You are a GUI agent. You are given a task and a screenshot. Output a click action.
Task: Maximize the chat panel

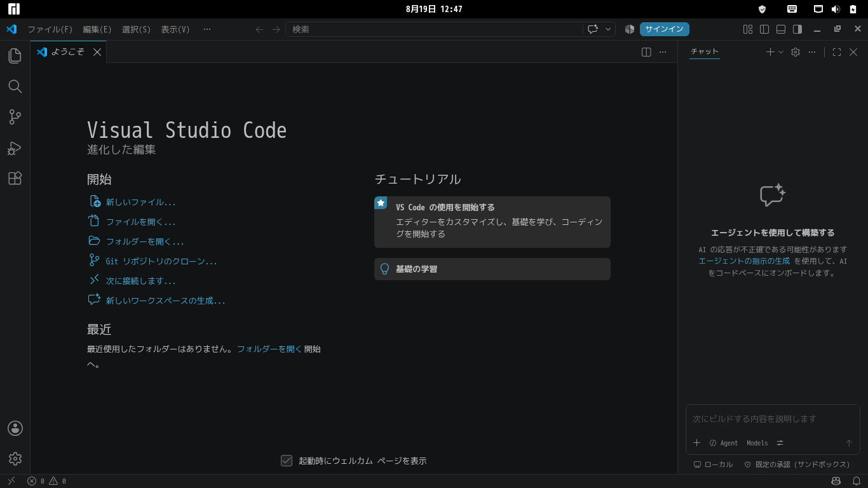tap(837, 52)
